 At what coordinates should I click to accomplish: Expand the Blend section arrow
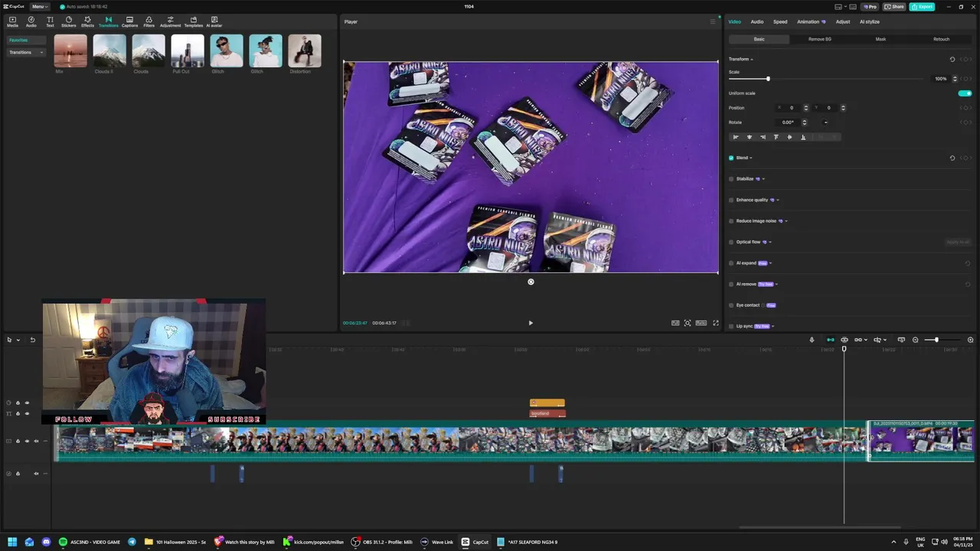pyautogui.click(x=751, y=158)
